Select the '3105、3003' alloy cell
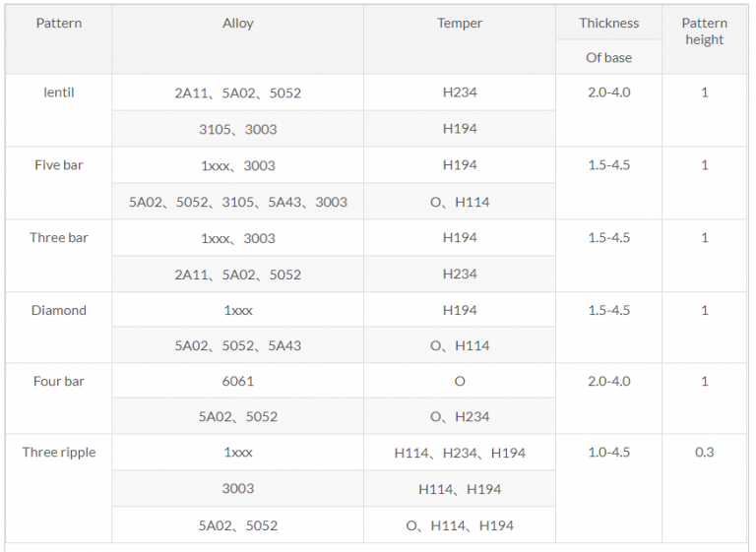 tap(237, 129)
